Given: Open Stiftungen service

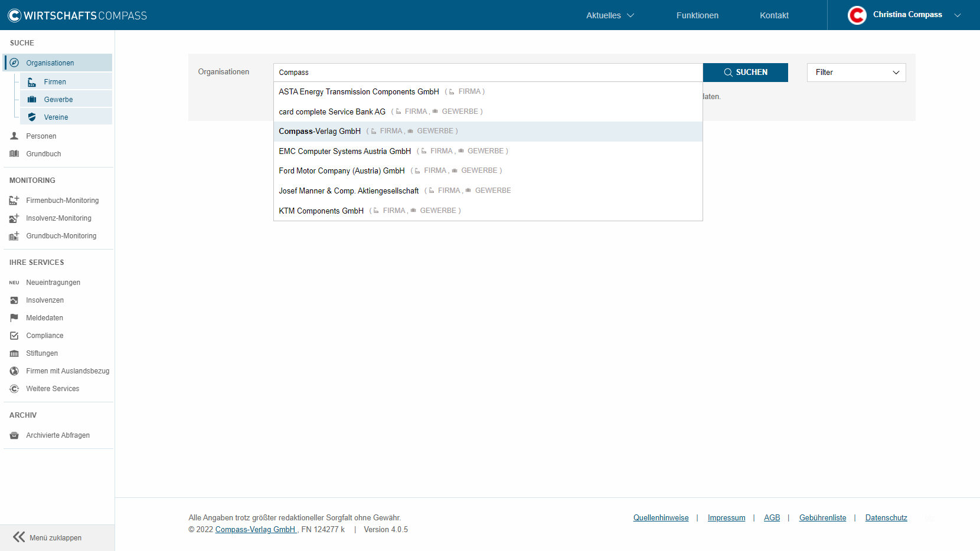Looking at the screenshot, I should click(x=42, y=353).
